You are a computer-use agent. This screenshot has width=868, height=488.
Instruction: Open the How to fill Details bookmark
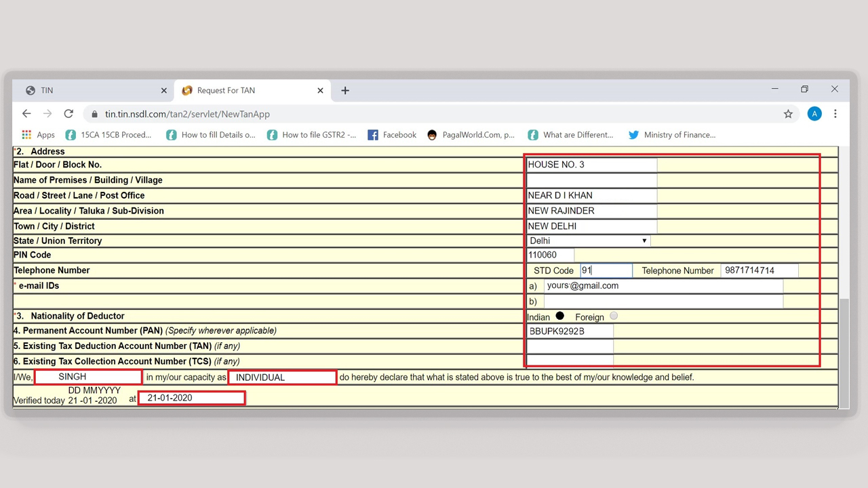tap(210, 135)
